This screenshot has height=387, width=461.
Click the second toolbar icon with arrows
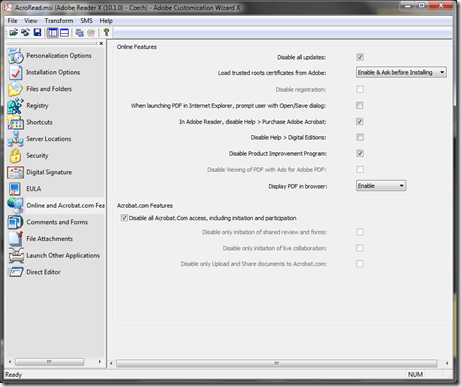click(25, 33)
